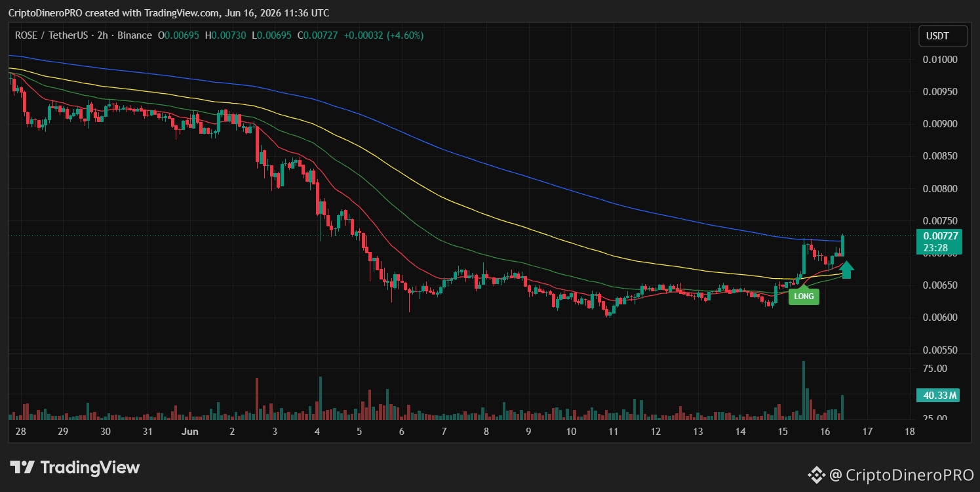This screenshot has height=492, width=980.
Task: Click date 30 on the time axis
Action: tap(106, 432)
